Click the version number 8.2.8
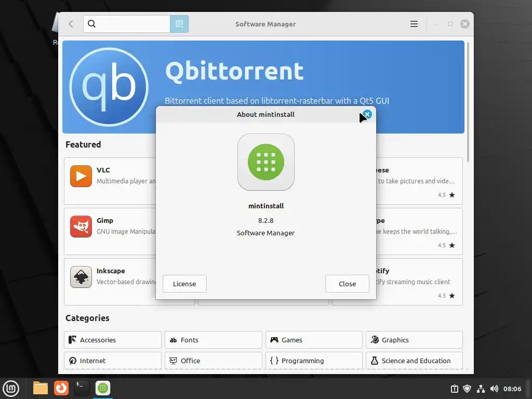 click(265, 220)
